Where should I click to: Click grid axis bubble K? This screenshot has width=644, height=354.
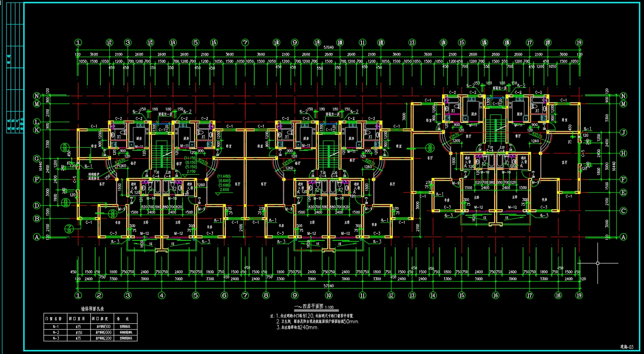[x=37, y=129]
